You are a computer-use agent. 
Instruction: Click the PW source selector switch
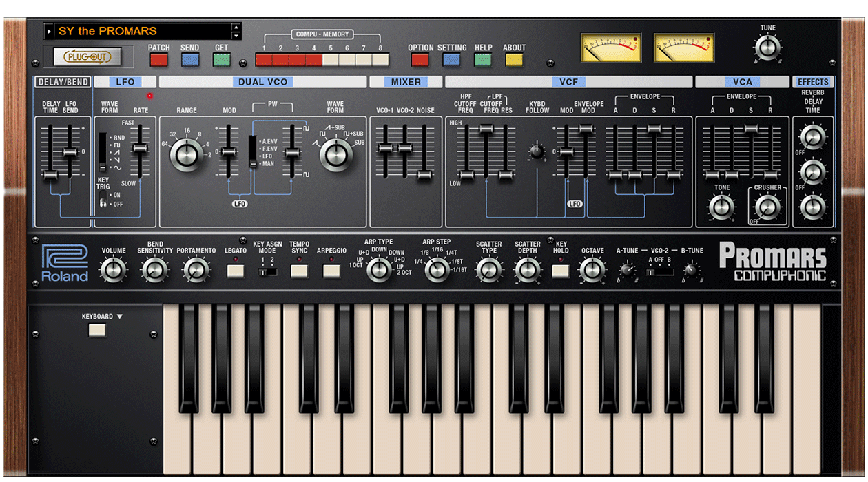click(253, 151)
